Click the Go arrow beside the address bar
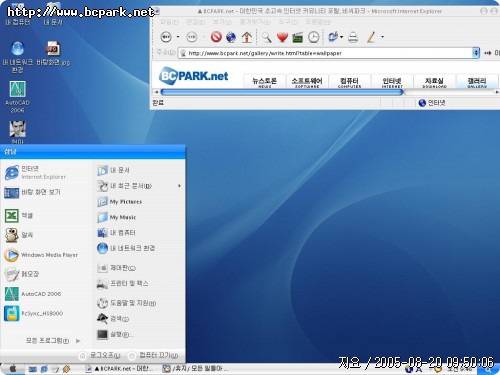 (488, 53)
